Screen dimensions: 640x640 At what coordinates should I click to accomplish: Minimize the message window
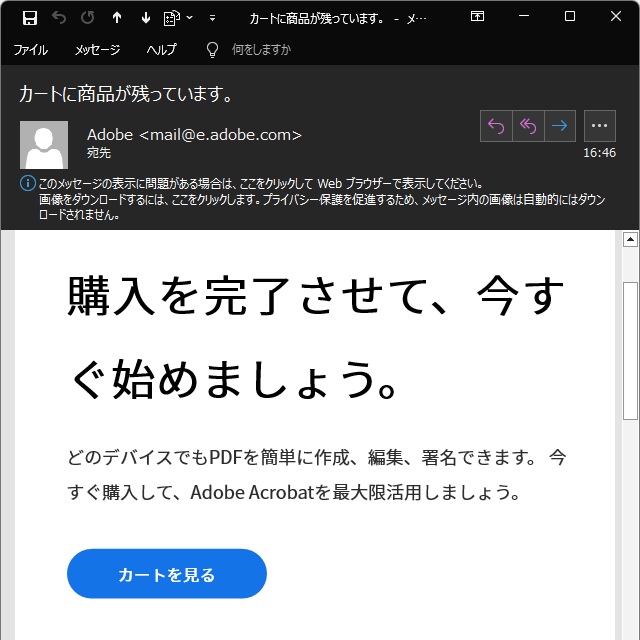pos(524,16)
